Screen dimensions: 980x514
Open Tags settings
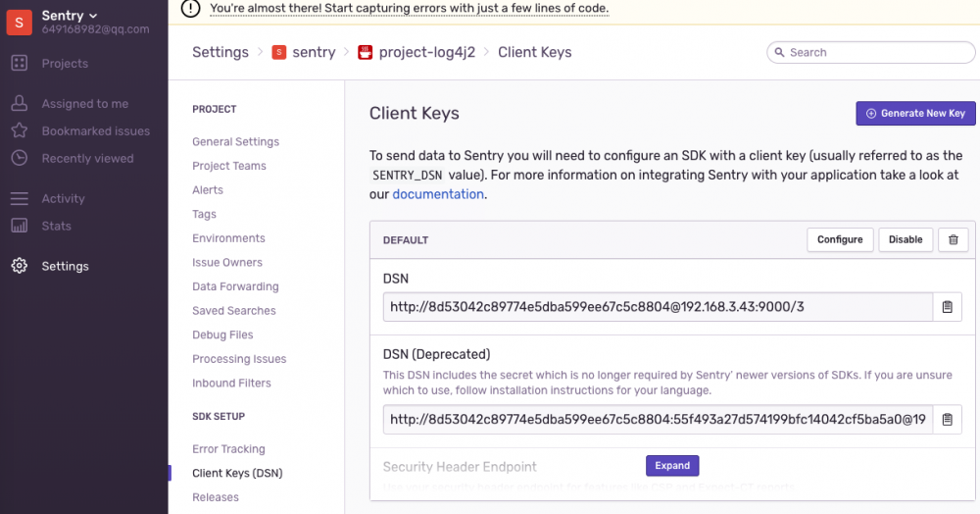[x=205, y=215]
